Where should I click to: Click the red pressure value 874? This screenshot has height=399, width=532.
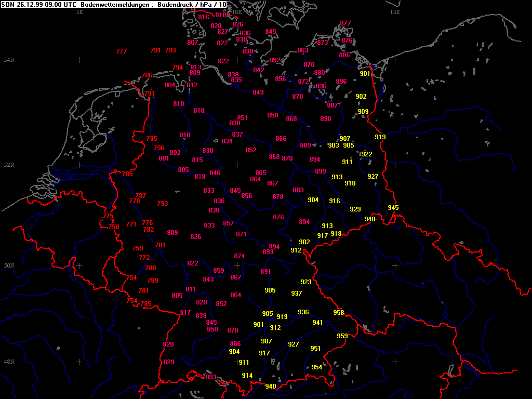(240, 256)
